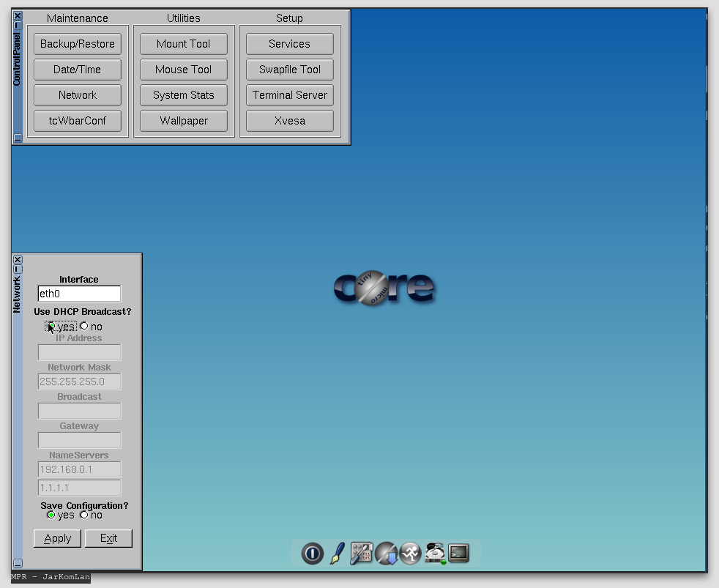Open the paint application from the dock
The height and width of the screenshot is (588, 719).
(337, 554)
